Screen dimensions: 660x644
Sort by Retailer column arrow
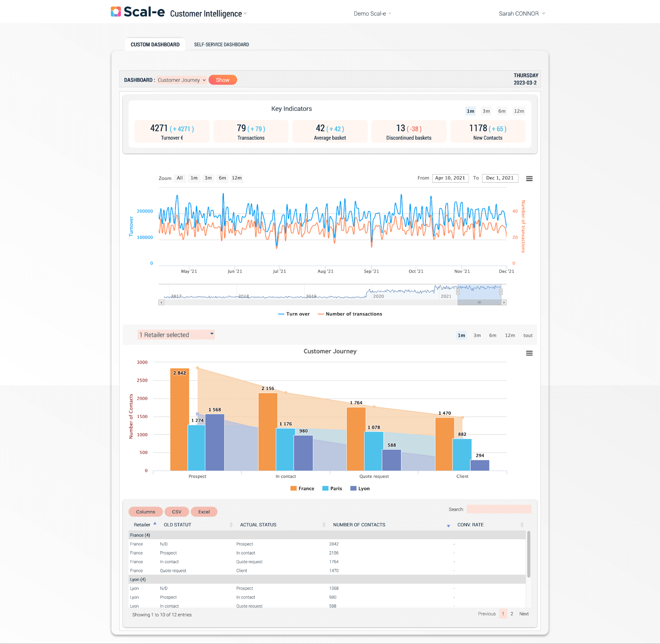[155, 524]
